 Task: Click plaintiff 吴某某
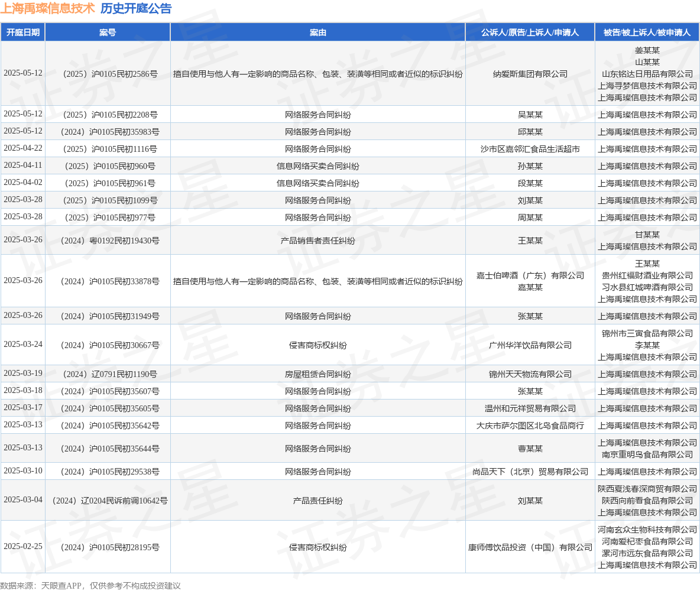[530, 115]
